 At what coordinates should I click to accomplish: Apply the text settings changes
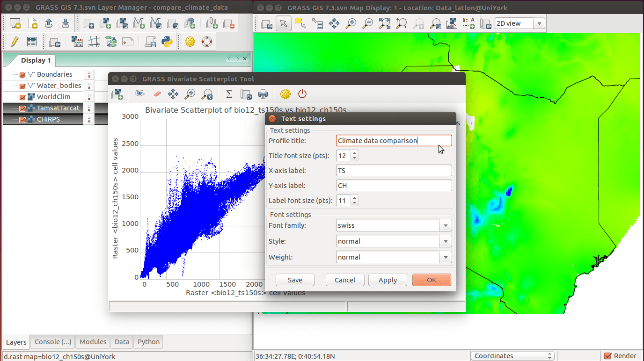pyautogui.click(x=388, y=280)
